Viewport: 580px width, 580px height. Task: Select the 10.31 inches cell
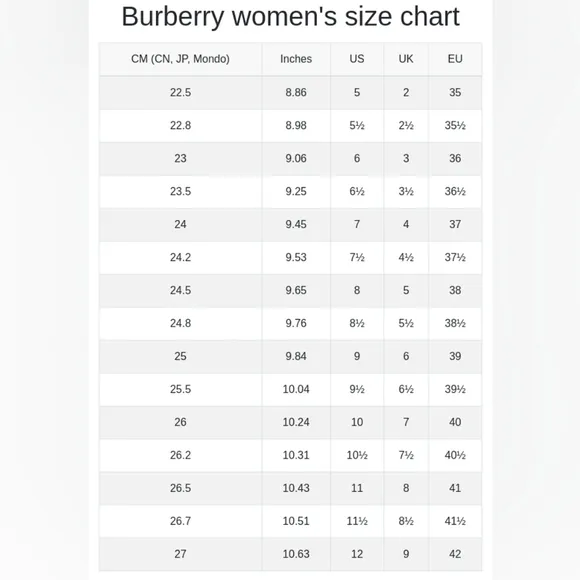(x=296, y=455)
